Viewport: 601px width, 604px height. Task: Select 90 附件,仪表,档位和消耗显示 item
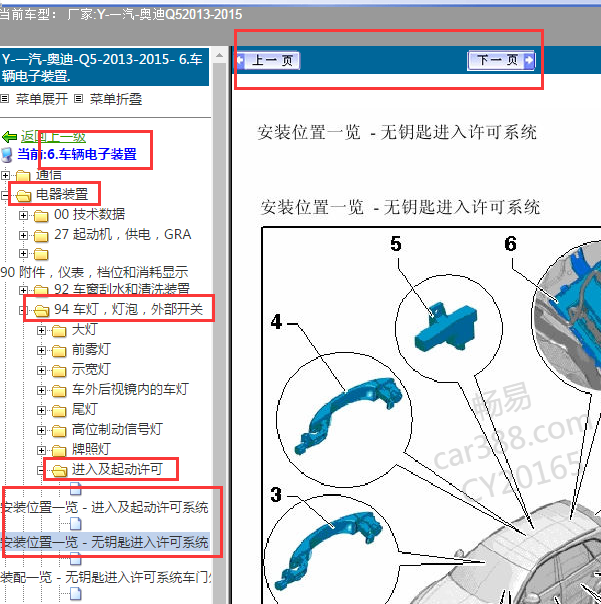click(94, 272)
